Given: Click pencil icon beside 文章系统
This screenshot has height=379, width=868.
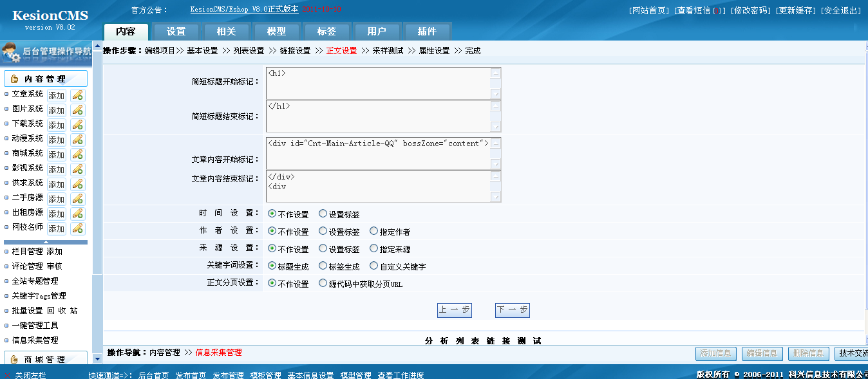Looking at the screenshot, I should coord(77,95).
